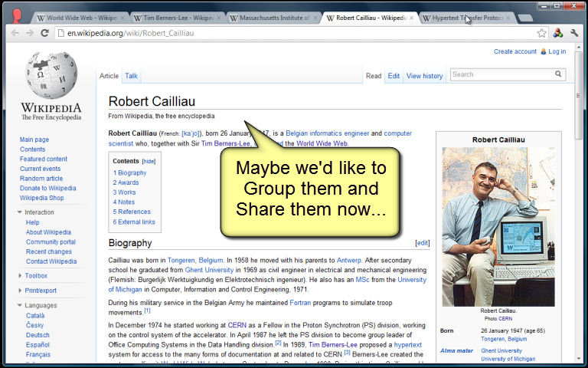The image size is (588, 368).
Task: Open Current events link
Action: [x=40, y=169]
